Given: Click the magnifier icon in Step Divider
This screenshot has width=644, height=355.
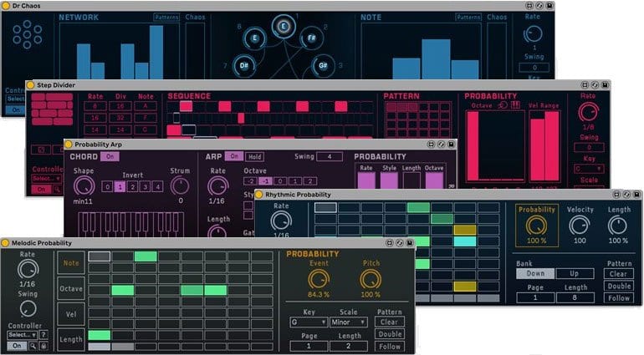Looking at the screenshot, I should click(x=58, y=190).
